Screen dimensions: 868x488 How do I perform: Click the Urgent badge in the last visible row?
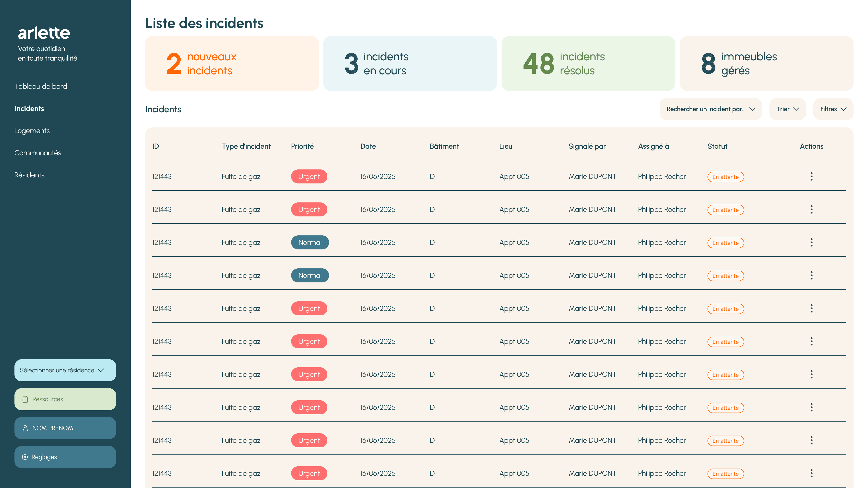pos(309,474)
